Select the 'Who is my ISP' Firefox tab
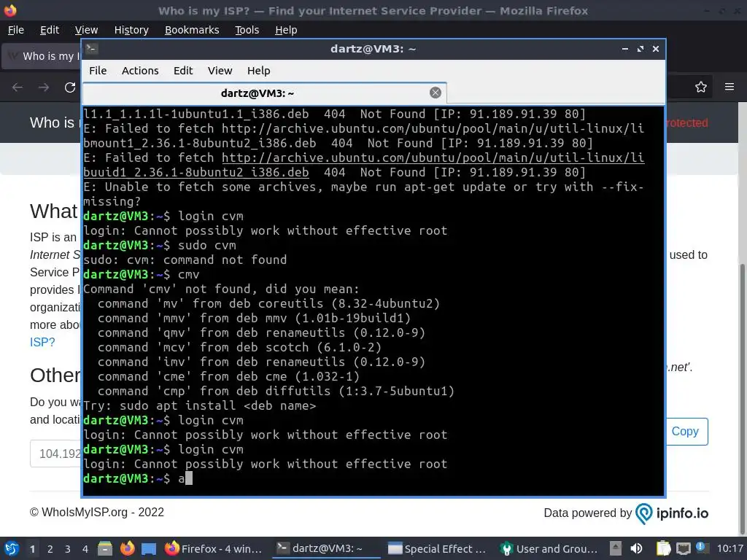The height and width of the screenshot is (560, 747). tap(42, 56)
